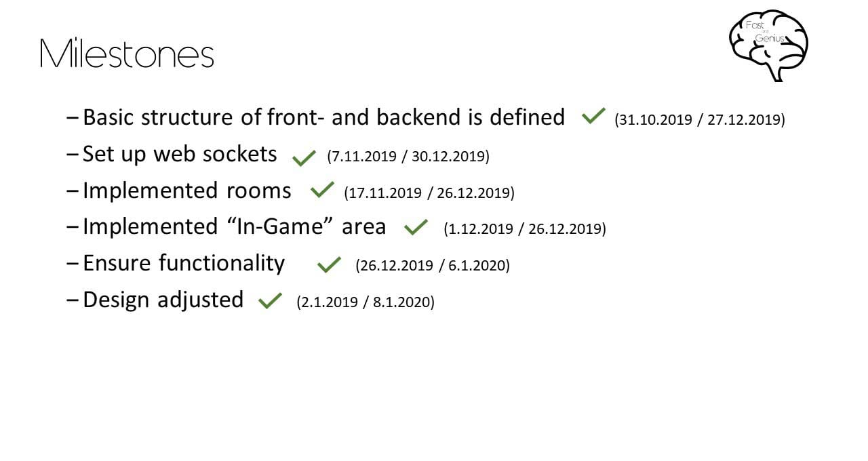Click the dates 26.12.2019 / 6.1.2020
The width and height of the screenshot is (868, 461).
(x=433, y=266)
